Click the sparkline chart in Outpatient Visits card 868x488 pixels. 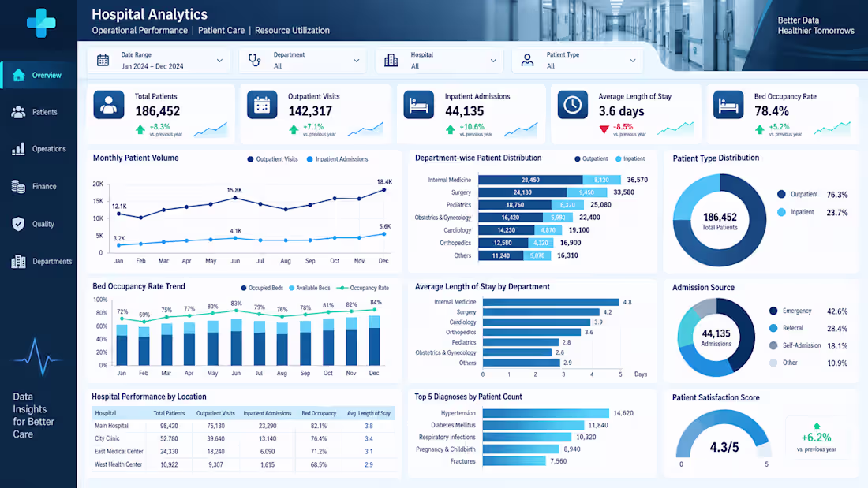pos(365,129)
